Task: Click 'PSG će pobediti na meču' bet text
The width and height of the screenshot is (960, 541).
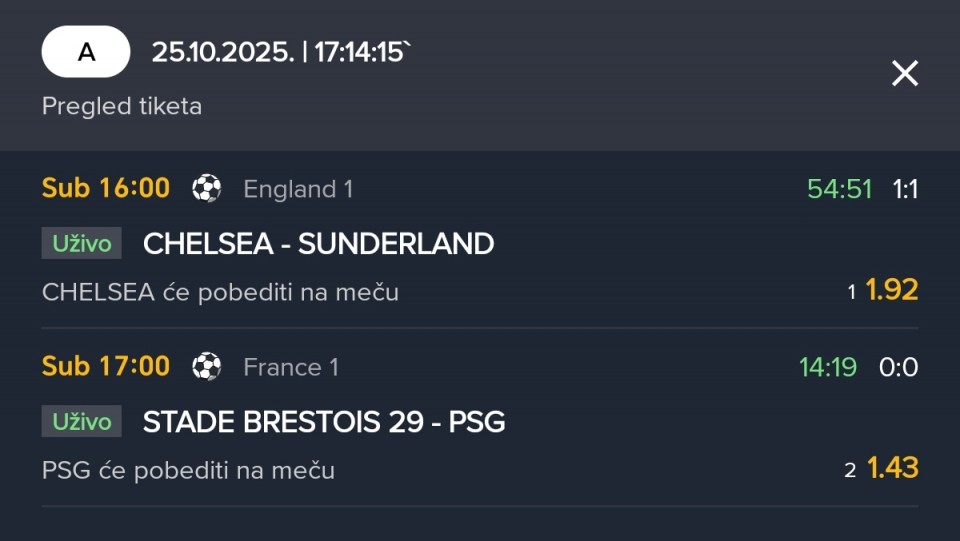Action: point(188,470)
